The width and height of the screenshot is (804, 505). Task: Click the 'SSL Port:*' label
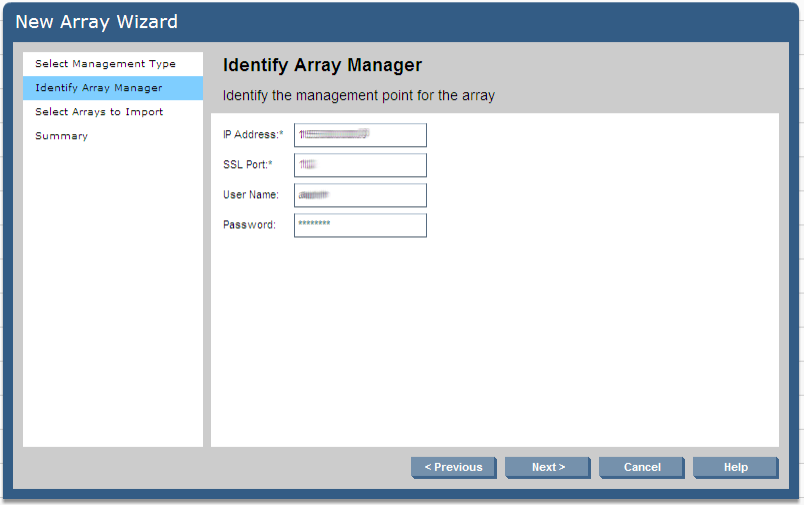pyautogui.click(x=248, y=165)
